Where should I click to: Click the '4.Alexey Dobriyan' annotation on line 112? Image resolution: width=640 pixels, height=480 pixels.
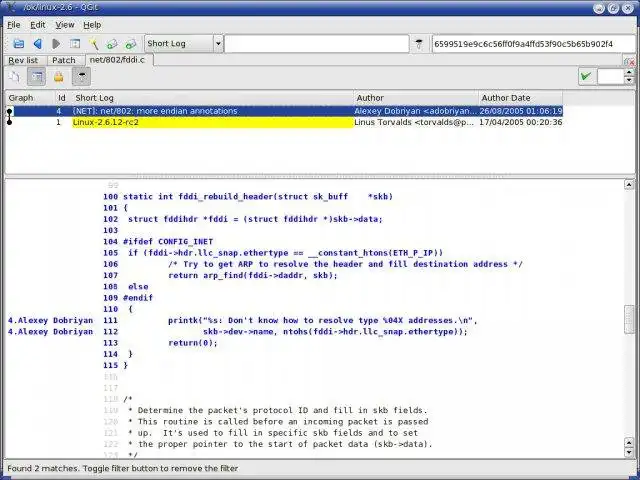click(51, 332)
